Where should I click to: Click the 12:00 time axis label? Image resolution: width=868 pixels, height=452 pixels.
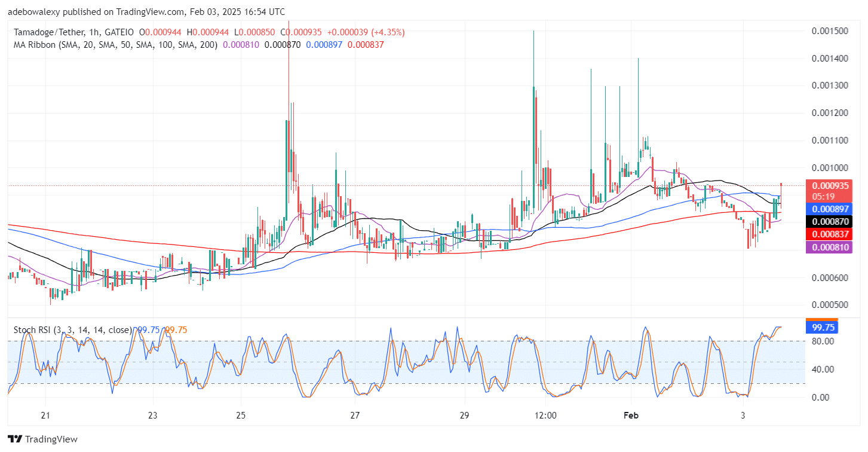click(x=546, y=416)
